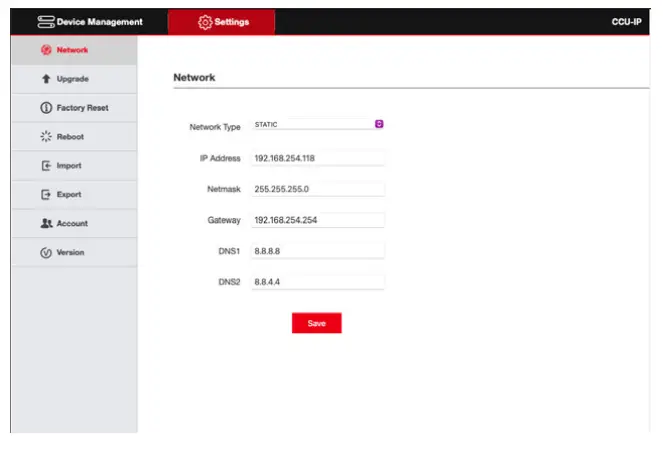Image resolution: width=663 pixels, height=453 pixels.
Task: Click the Network page heading
Action: [x=194, y=77]
